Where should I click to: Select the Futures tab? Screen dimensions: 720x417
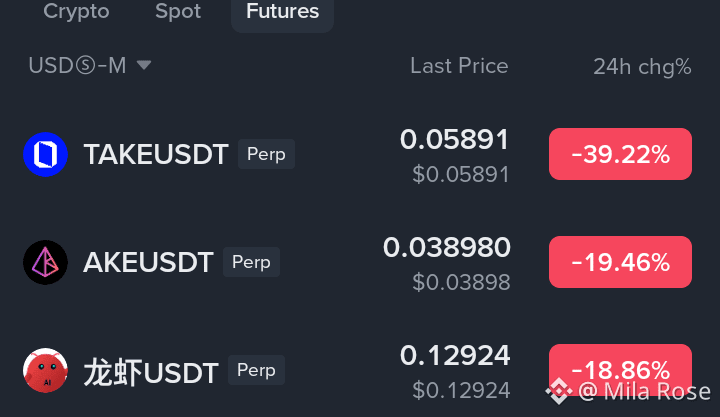tap(282, 13)
